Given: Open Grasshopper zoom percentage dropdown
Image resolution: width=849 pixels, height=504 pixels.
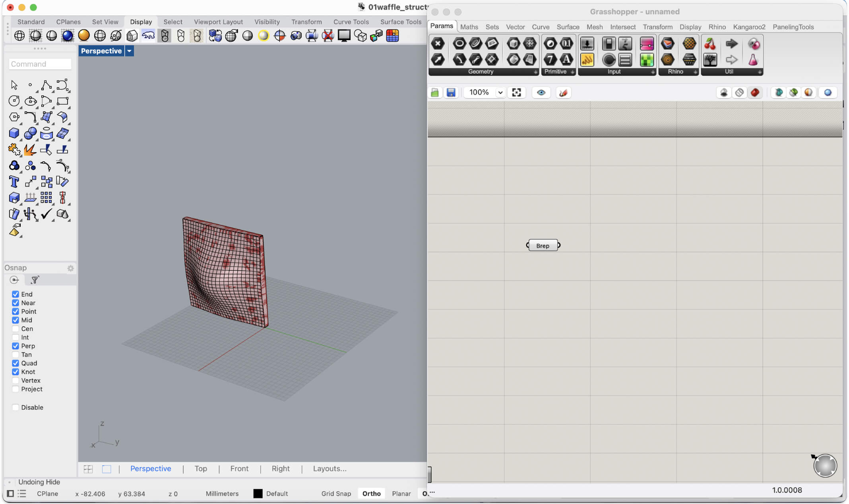Looking at the screenshot, I should click(500, 93).
